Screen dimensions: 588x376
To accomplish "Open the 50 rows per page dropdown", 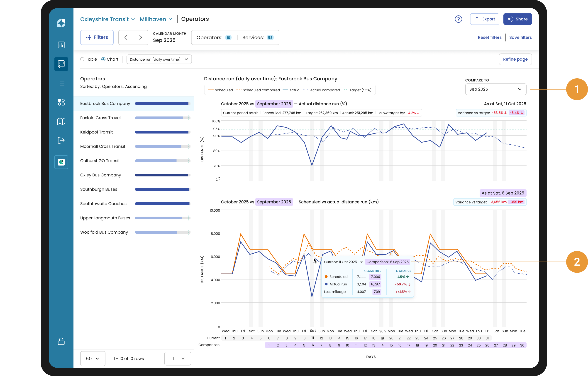I will [x=93, y=358].
